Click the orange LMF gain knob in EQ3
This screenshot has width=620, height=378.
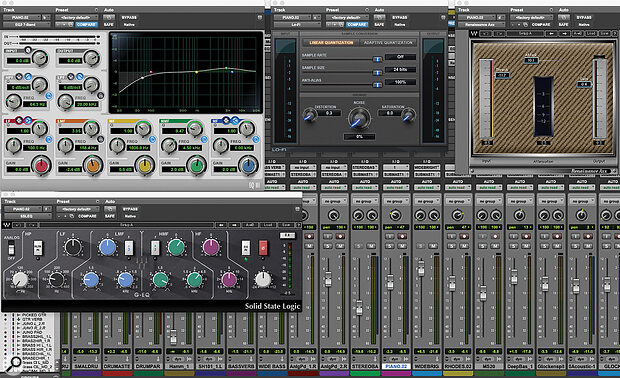pyautogui.click(x=93, y=165)
